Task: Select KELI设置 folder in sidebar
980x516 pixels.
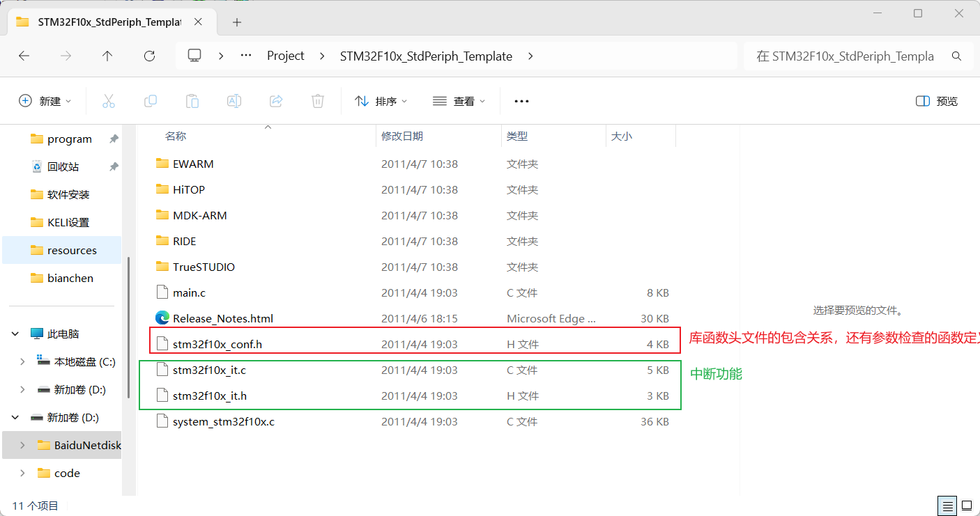Action: (x=61, y=223)
